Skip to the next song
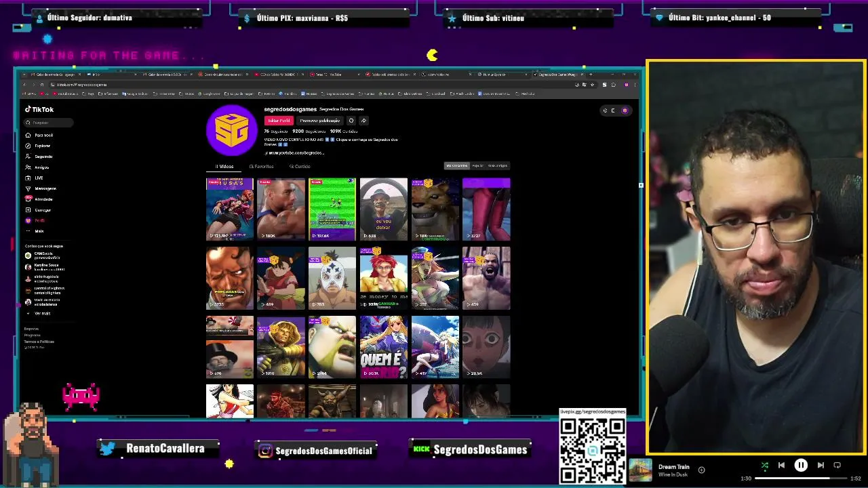 (821, 465)
